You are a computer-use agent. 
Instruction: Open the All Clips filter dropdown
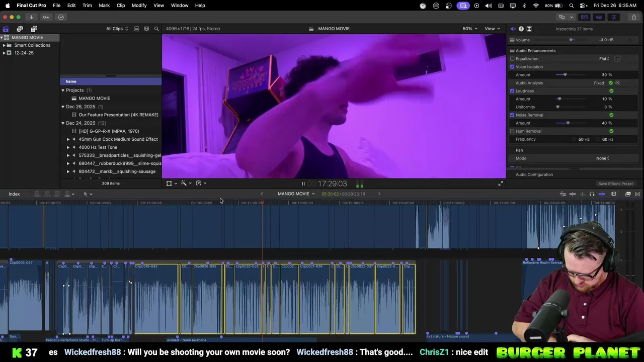point(117,29)
